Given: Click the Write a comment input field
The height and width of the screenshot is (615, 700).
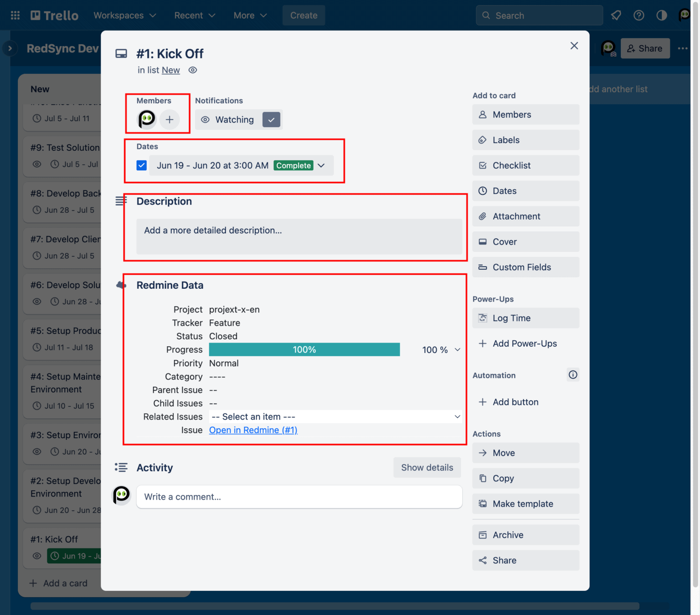Looking at the screenshot, I should (299, 497).
